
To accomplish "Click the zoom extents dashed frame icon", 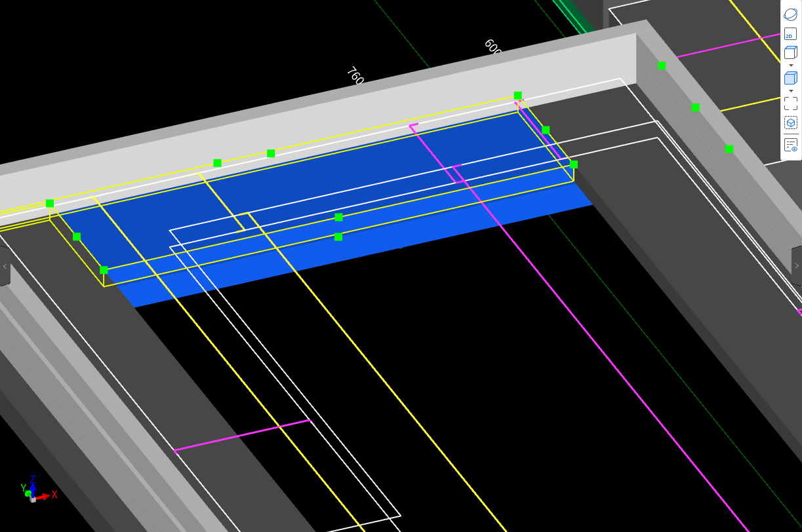I will click(x=790, y=103).
